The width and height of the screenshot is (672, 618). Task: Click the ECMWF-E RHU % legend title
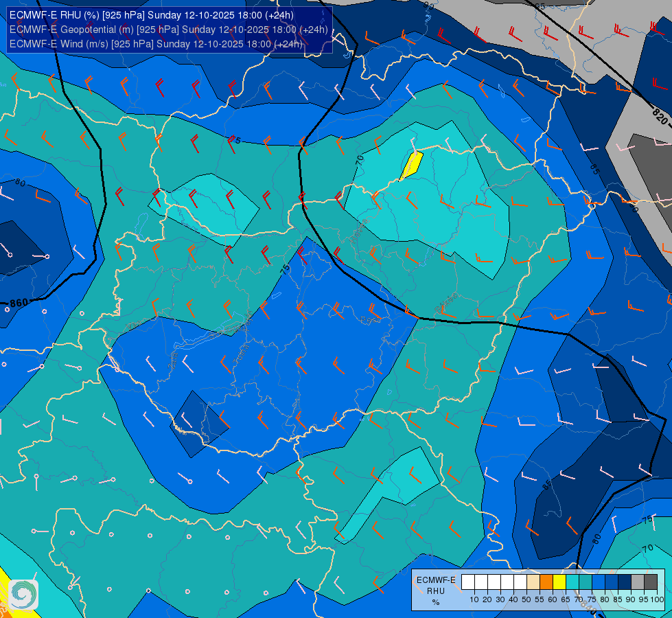click(x=436, y=591)
